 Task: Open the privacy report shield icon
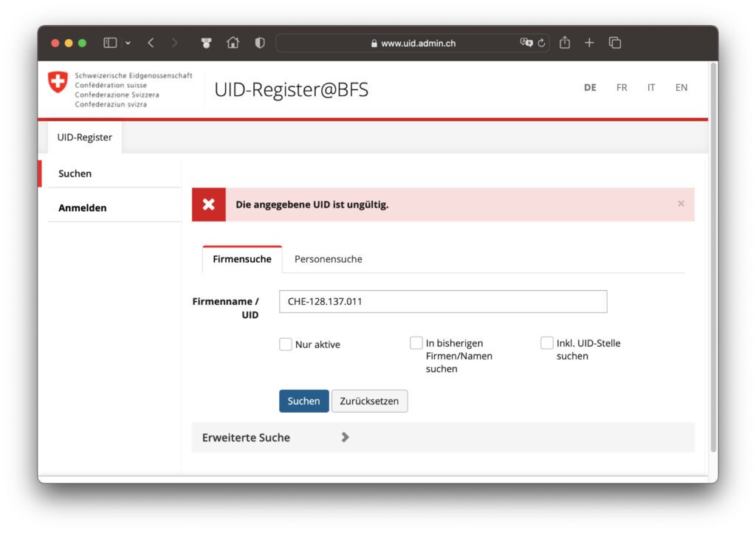pos(259,43)
